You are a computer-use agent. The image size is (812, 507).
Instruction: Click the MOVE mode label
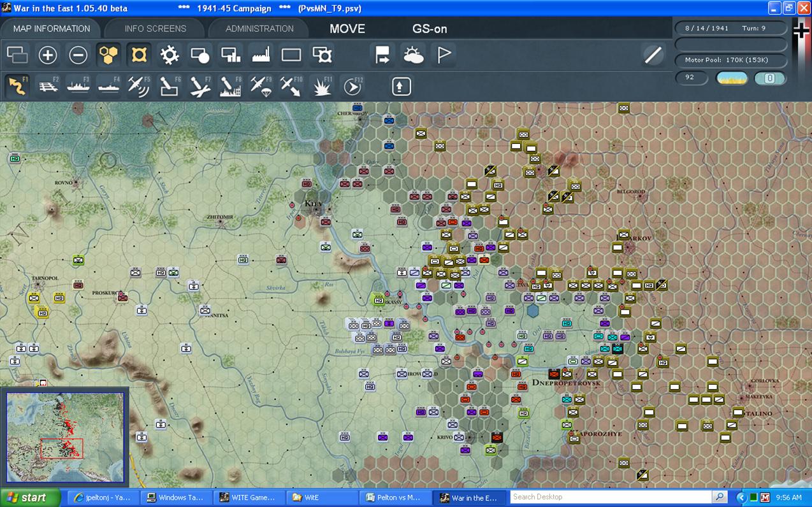coord(347,29)
